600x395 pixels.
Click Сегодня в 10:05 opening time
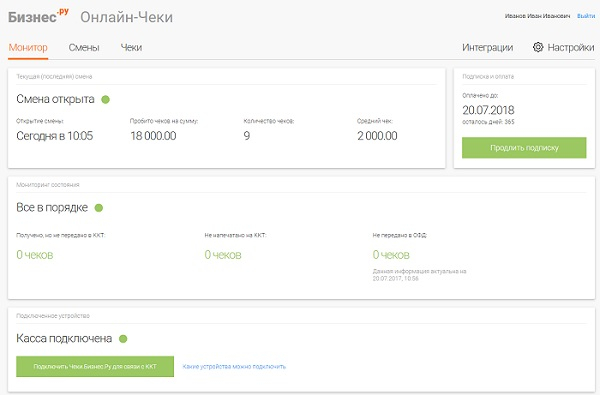pyautogui.click(x=54, y=136)
